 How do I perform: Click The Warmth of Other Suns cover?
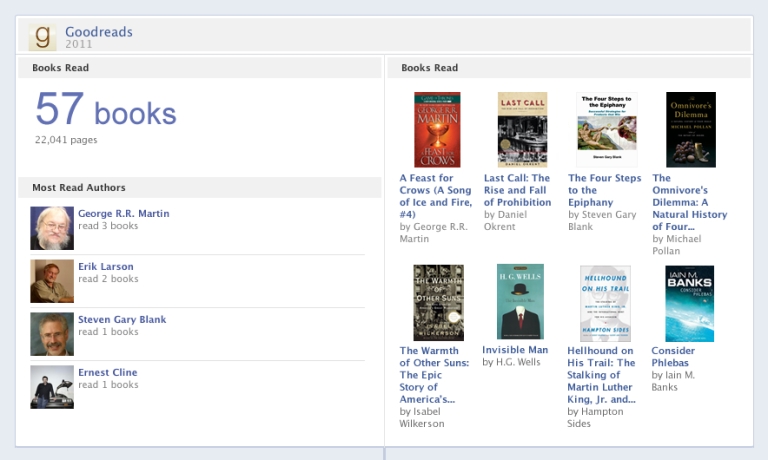(x=438, y=303)
